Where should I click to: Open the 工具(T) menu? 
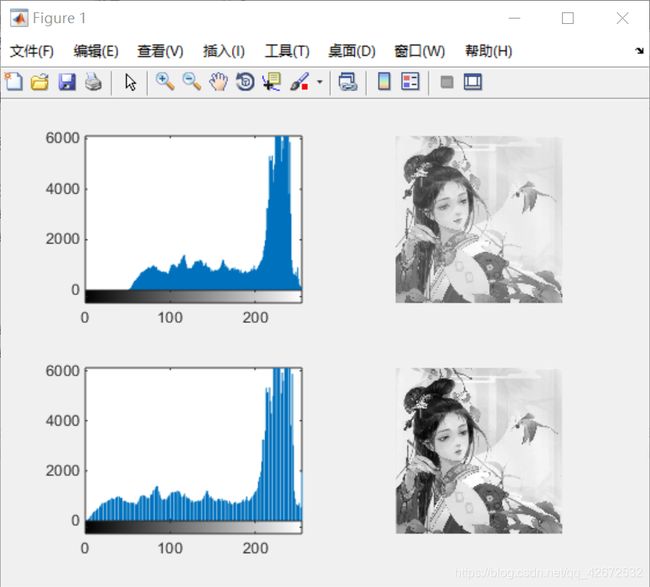coord(287,51)
